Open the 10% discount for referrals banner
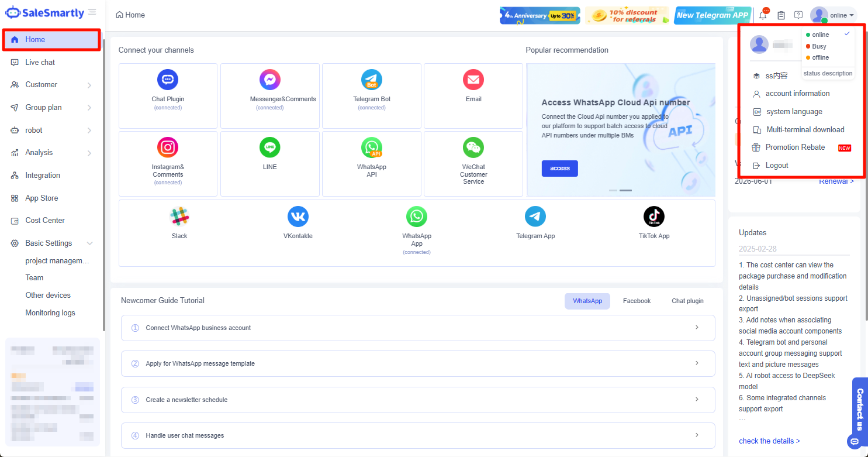This screenshot has height=457, width=868. click(x=627, y=16)
